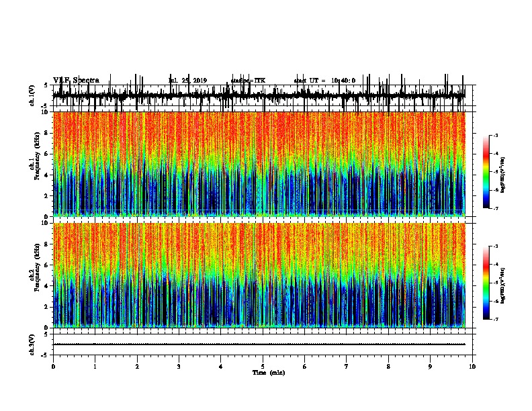Click the ch.1 spectrogram panel
Viewport: 532px width, 411px height.
259,164
